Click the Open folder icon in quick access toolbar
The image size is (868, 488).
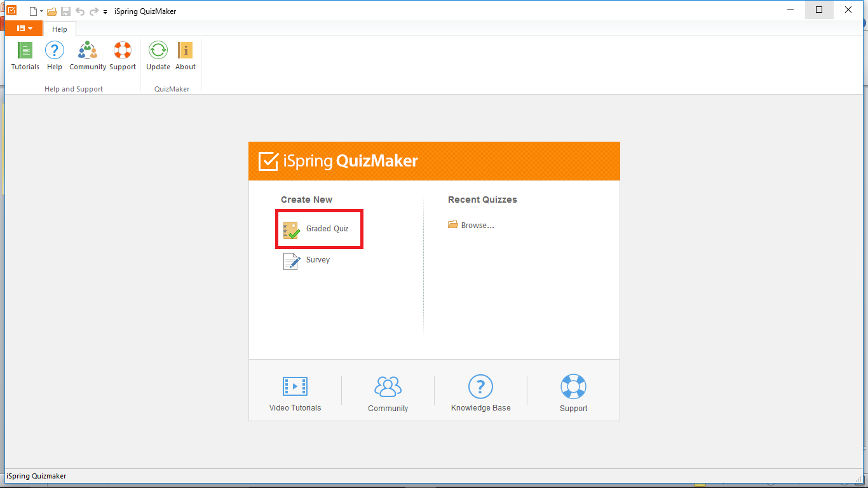point(52,11)
